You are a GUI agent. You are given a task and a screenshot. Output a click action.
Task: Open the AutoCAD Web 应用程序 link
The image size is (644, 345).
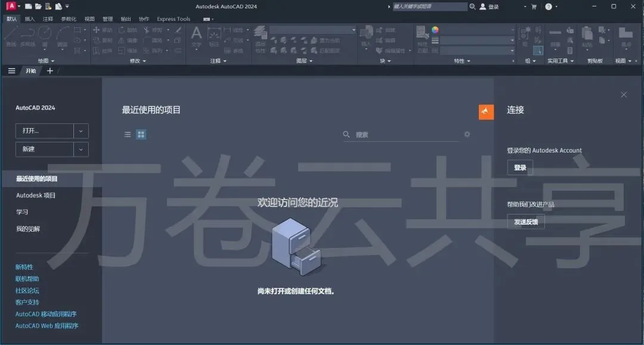pos(47,326)
